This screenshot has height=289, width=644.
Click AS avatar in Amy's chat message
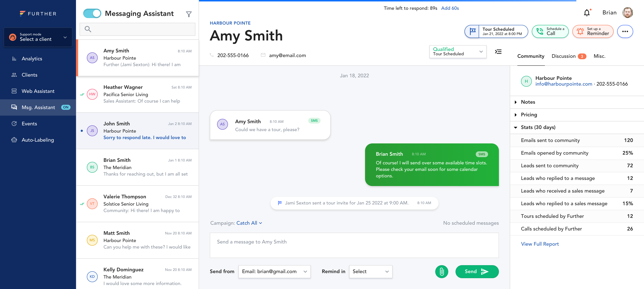point(222,124)
